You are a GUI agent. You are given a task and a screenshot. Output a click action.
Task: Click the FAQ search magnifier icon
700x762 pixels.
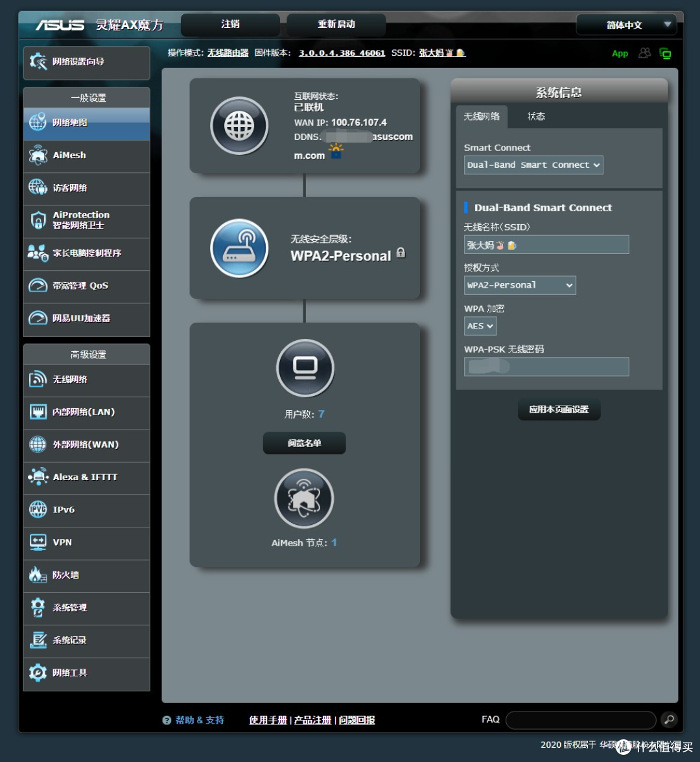(x=669, y=719)
